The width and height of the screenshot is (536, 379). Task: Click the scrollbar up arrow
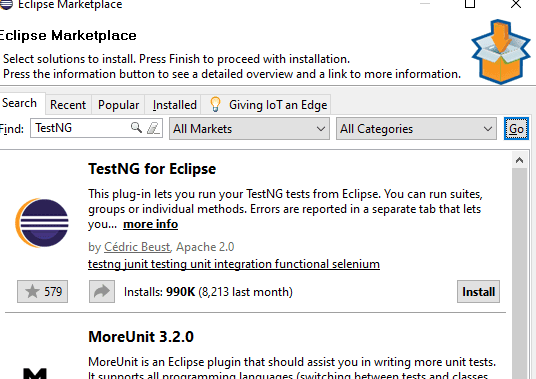(x=520, y=160)
